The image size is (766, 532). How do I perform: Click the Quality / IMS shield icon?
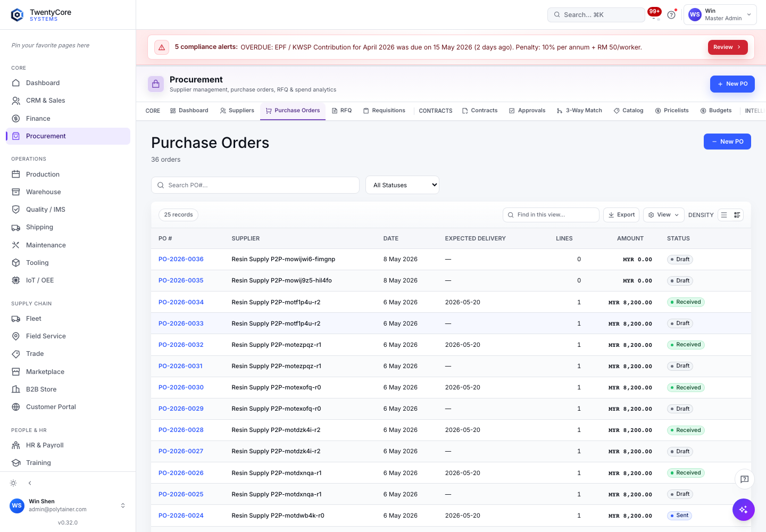[16, 210]
